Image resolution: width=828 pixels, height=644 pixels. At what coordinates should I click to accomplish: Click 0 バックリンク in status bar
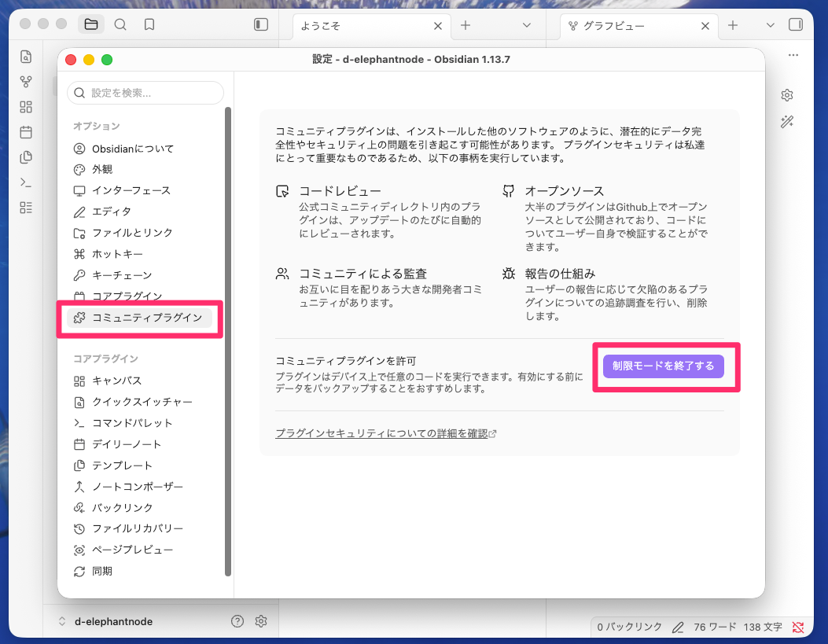[x=629, y=627]
